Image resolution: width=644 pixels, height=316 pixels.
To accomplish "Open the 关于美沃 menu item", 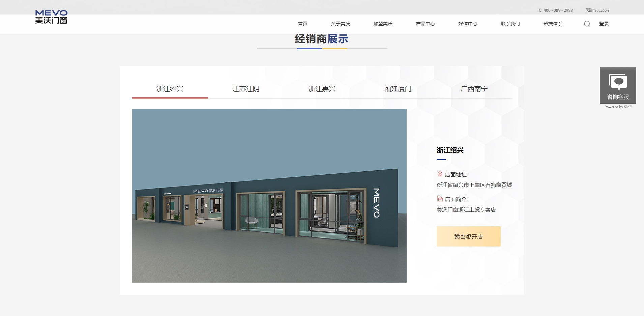I will point(340,24).
